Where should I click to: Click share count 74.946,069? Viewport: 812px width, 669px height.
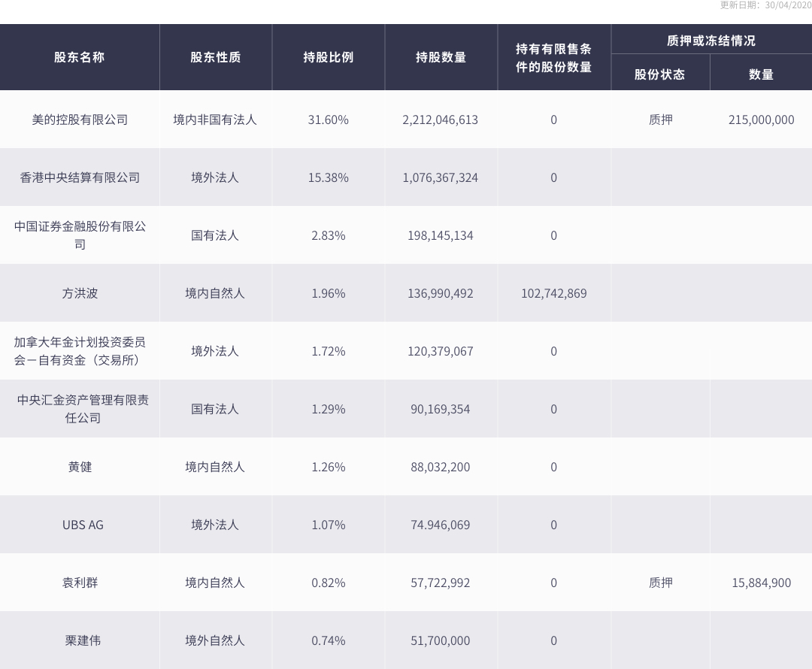[x=440, y=525]
